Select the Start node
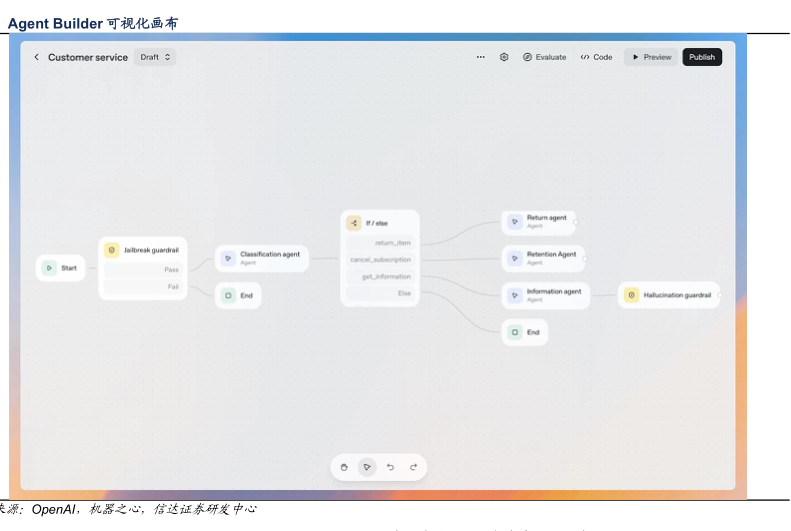The width and height of the screenshot is (791, 531). click(60, 268)
